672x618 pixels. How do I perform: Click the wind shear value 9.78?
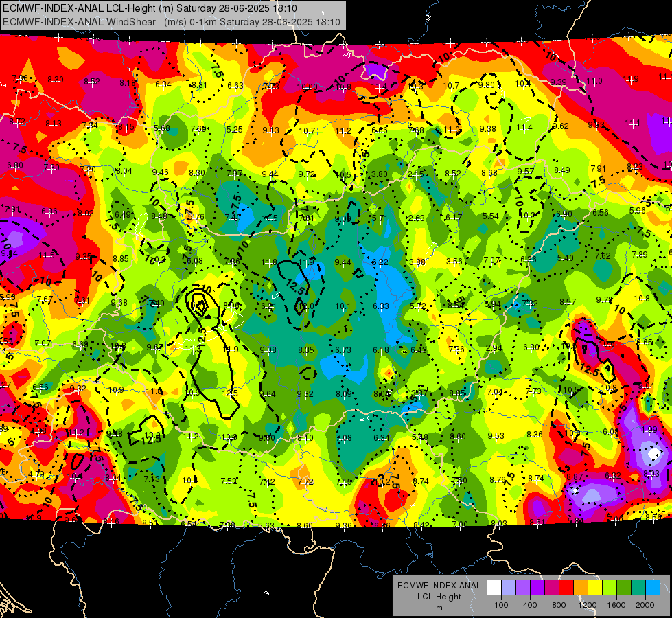(604, 300)
